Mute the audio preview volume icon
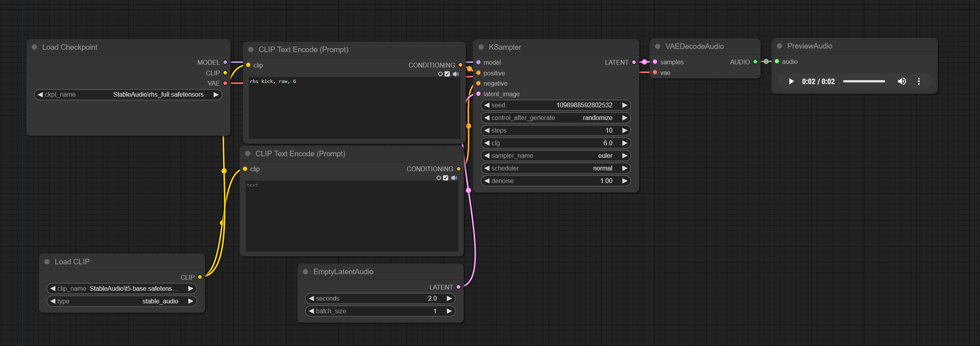The height and width of the screenshot is (346, 980). click(902, 82)
